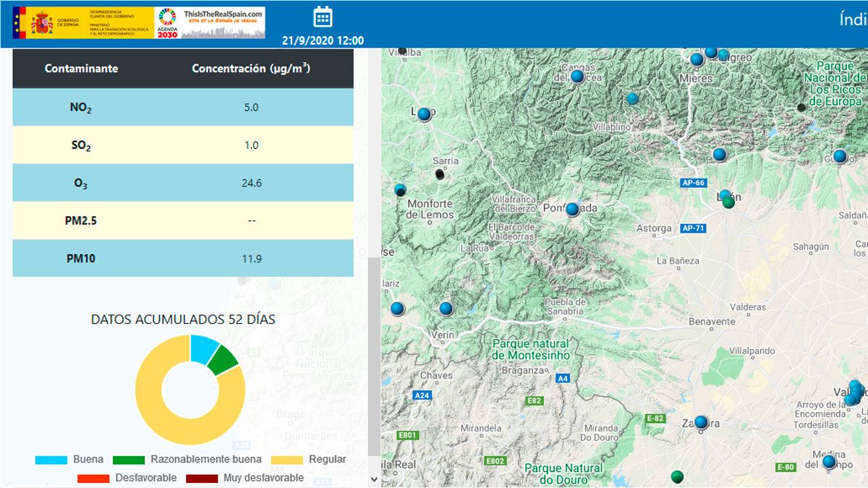Open the calendar date picker icon
The height and width of the screenshot is (488, 868).
point(323,17)
